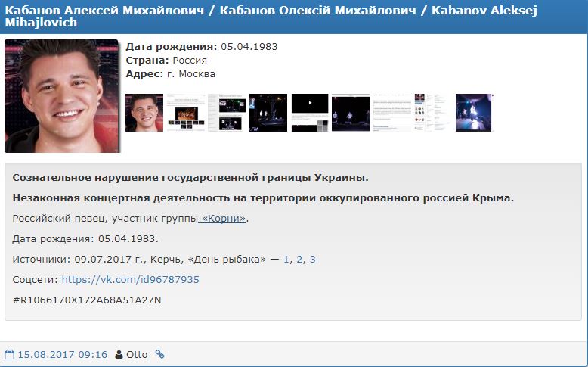
Task: Open the ninth thumbnail with purple stage lights
Action: 475,113
